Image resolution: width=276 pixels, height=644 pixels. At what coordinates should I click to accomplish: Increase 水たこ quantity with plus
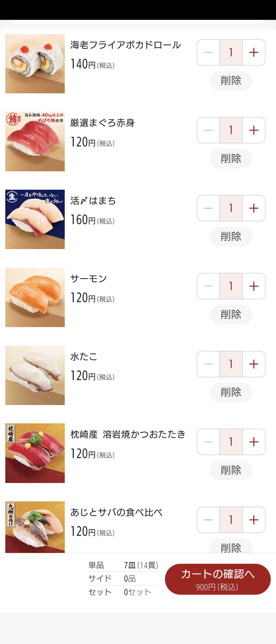[x=254, y=364]
